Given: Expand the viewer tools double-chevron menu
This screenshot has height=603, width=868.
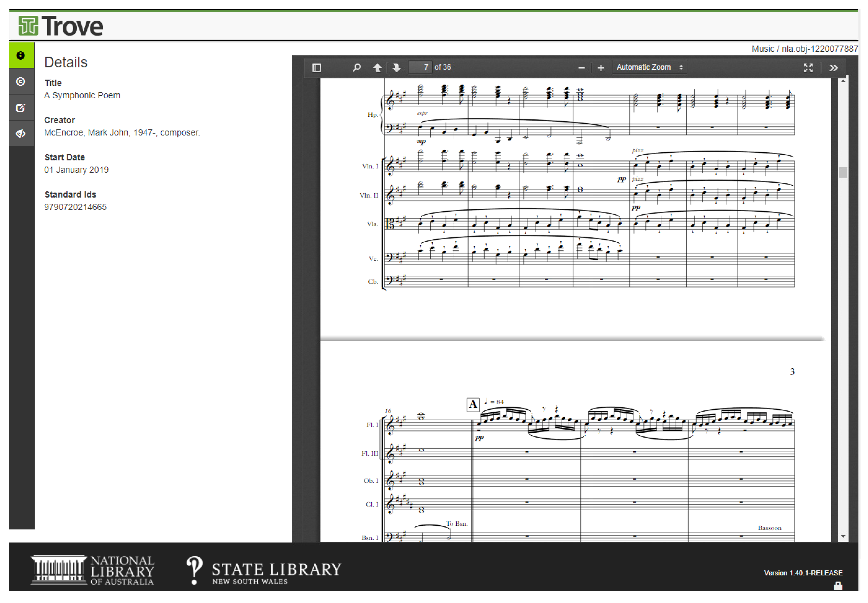Looking at the screenshot, I should pyautogui.click(x=833, y=68).
